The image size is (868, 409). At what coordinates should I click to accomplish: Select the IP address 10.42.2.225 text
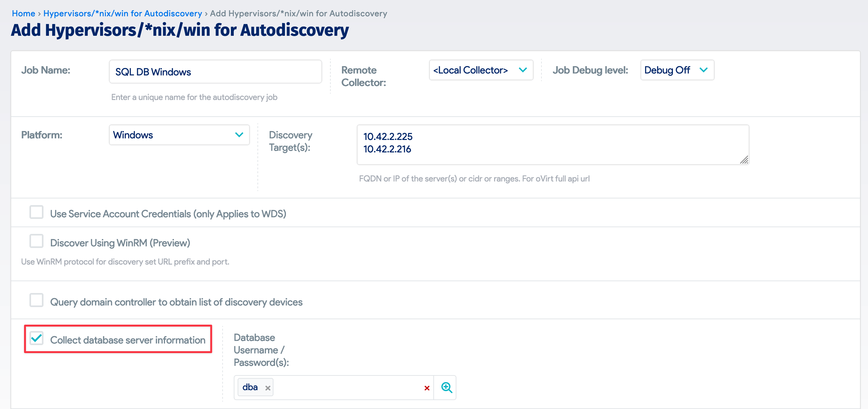click(388, 137)
